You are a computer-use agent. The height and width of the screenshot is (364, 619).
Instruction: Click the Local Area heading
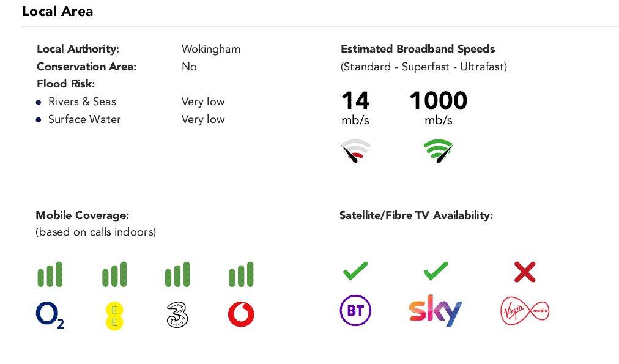coord(57,12)
